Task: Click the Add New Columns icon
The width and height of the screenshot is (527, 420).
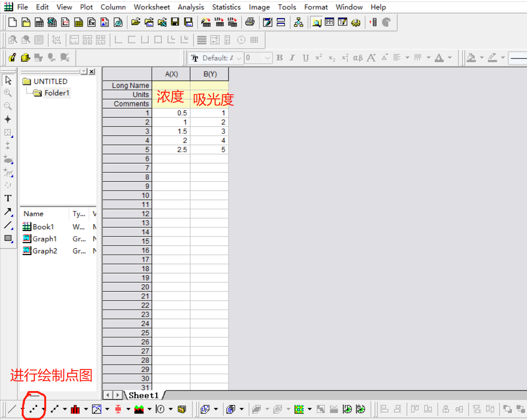Action: coord(373,22)
